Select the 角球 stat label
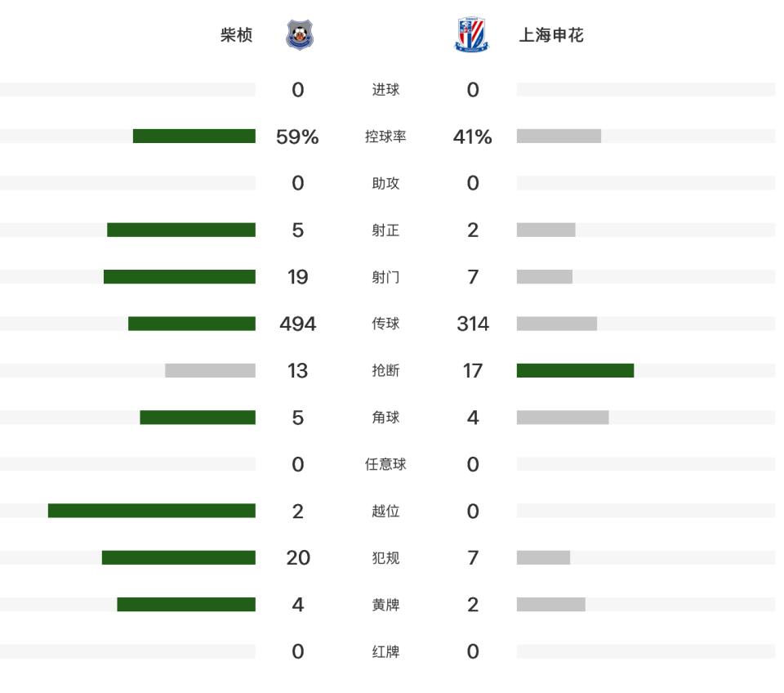Viewport: 784px width, 693px height. [385, 418]
